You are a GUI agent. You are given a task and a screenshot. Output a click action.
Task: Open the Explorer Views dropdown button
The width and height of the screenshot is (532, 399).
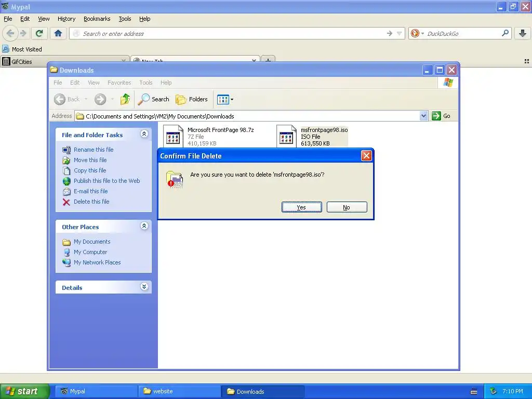225,99
